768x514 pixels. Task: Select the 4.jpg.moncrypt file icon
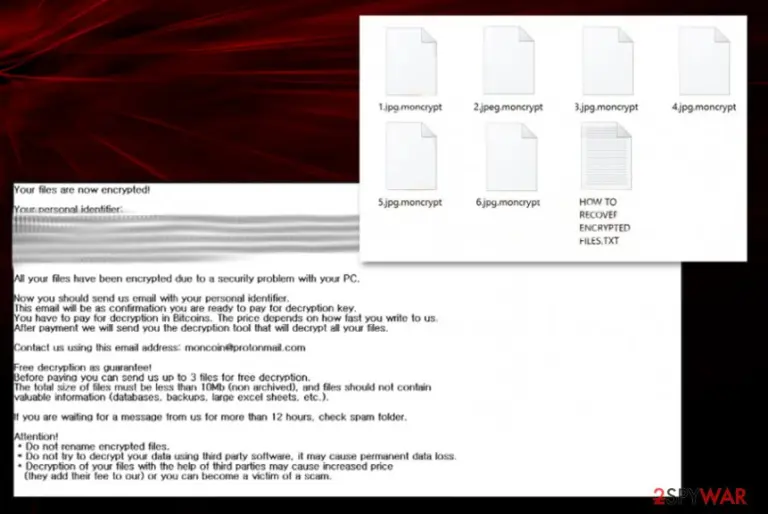pyautogui.click(x=704, y=61)
